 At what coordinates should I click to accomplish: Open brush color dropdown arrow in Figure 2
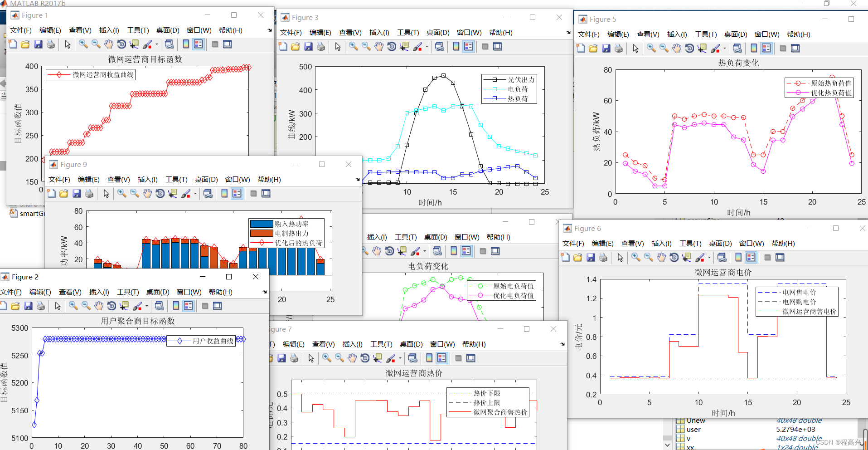tap(147, 306)
